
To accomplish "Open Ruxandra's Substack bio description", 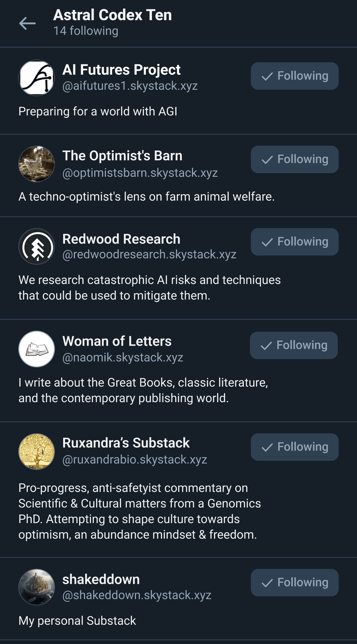I will 139,511.
